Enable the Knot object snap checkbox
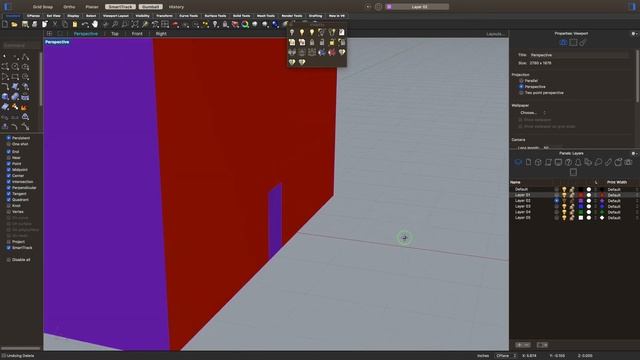This screenshot has width=640, height=360. 9,206
